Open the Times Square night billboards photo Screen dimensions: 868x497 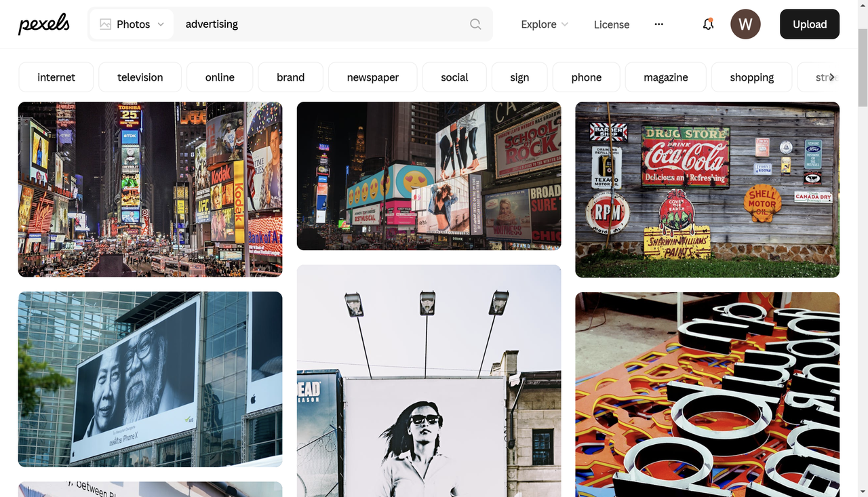point(150,189)
